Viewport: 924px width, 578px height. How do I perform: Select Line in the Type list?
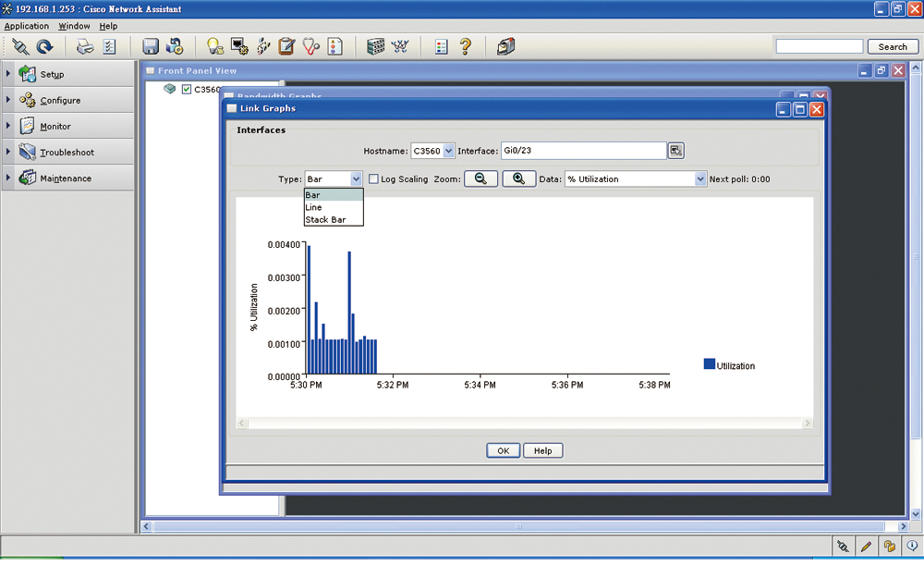coord(334,207)
